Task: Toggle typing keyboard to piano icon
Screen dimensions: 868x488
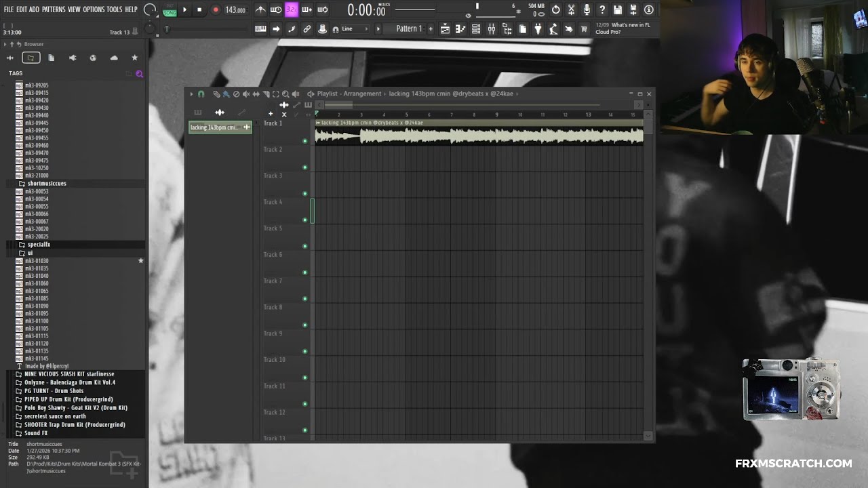Action: 260,29
